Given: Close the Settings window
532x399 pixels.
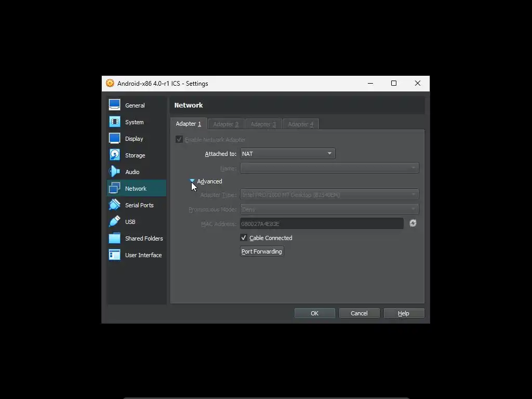Looking at the screenshot, I should [x=418, y=83].
